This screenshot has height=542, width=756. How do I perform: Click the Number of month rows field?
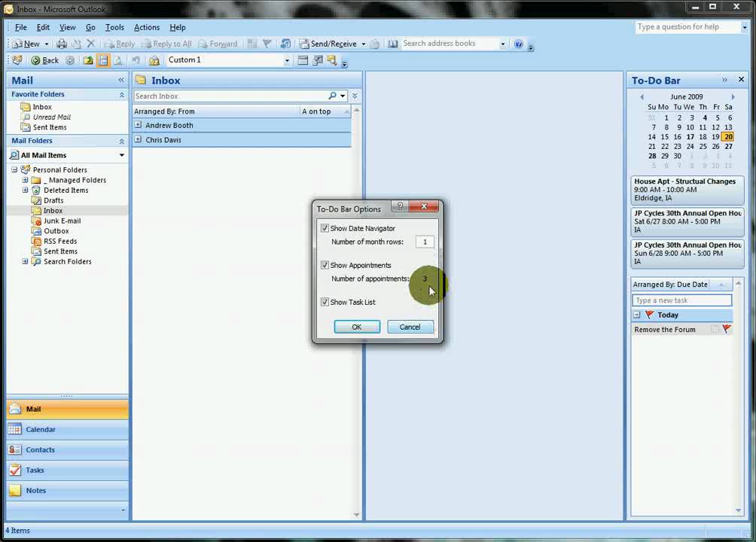[425, 242]
